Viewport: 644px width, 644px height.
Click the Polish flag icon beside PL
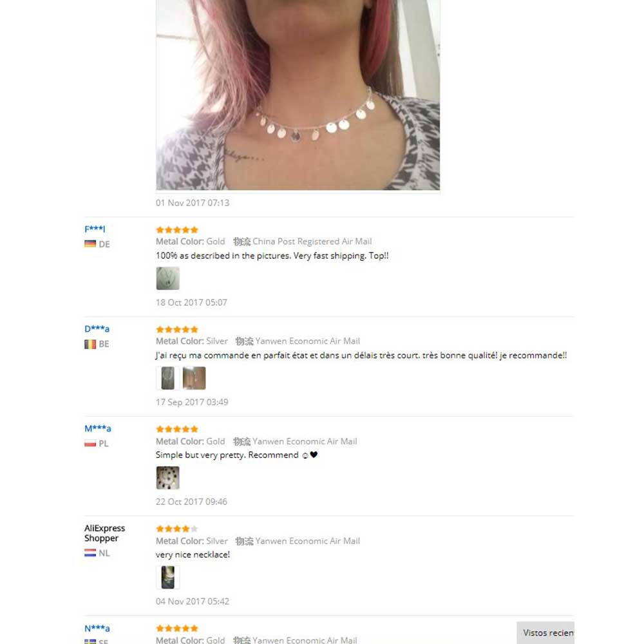90,444
